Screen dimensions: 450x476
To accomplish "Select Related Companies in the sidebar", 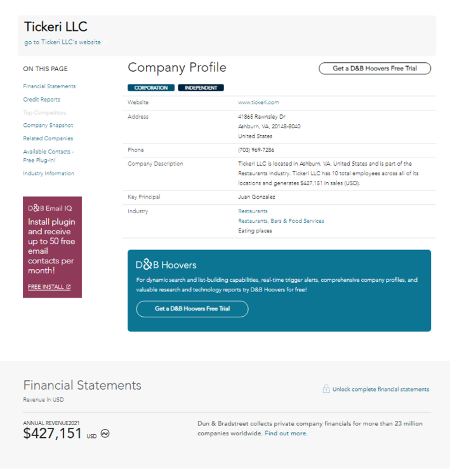I will [48, 138].
